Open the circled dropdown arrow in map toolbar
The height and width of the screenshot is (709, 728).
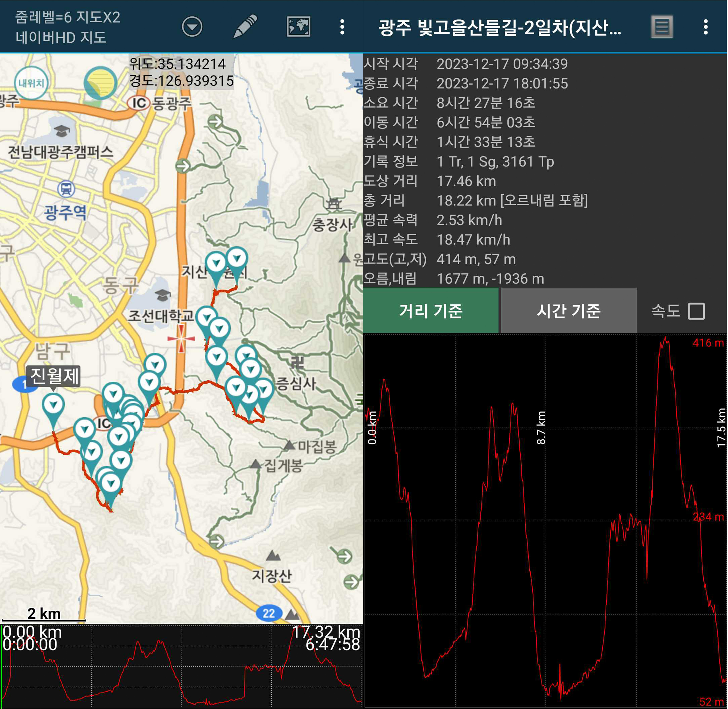point(192,26)
